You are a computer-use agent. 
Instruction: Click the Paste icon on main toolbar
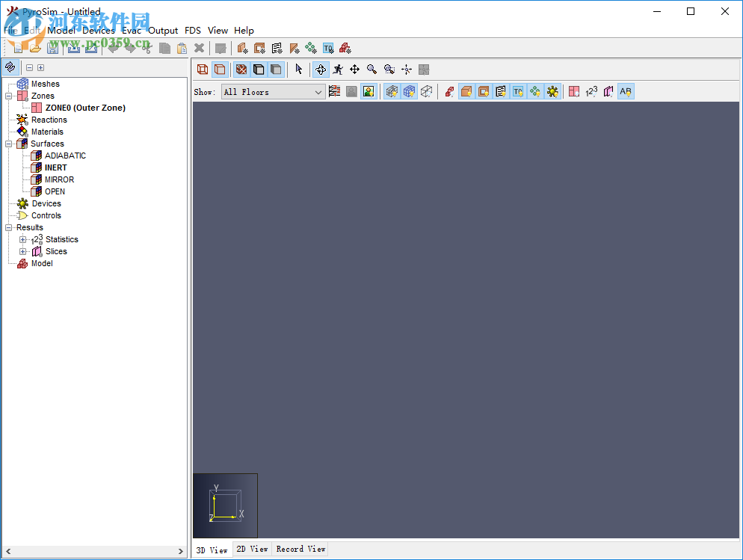[x=182, y=48]
